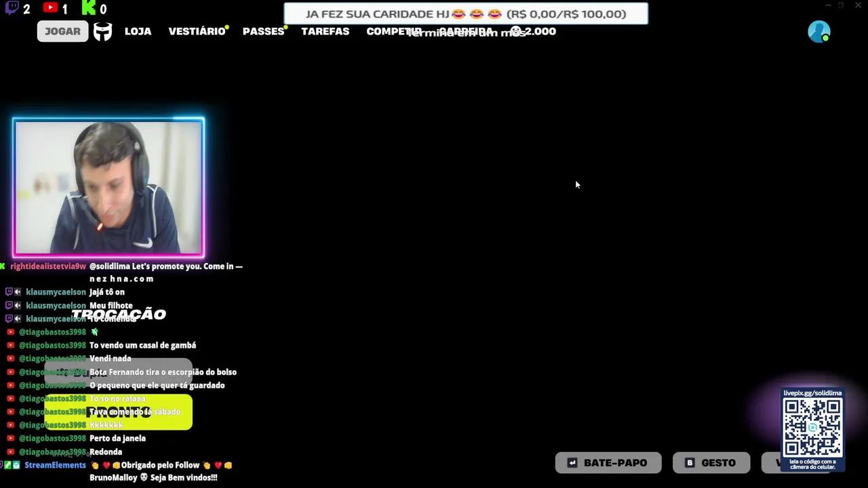868x488 pixels.
Task: Click the livepix QR code
Action: pyautogui.click(x=812, y=428)
